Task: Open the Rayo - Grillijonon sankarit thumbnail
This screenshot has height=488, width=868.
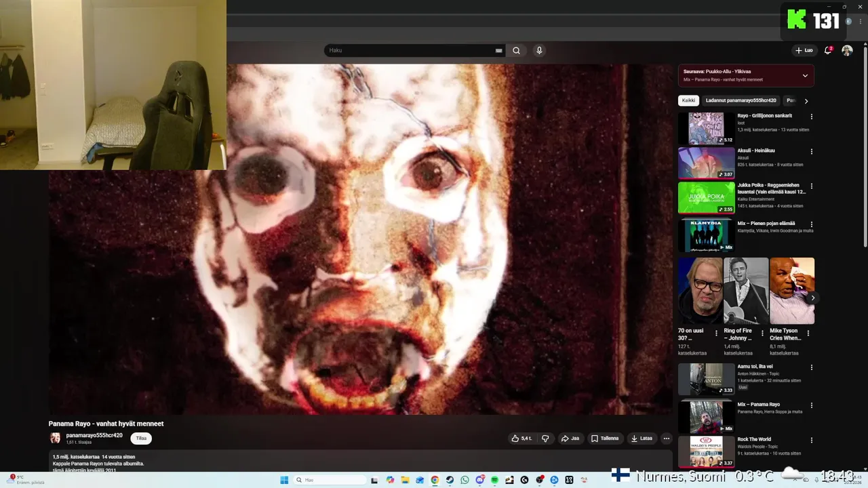Action: point(706,128)
